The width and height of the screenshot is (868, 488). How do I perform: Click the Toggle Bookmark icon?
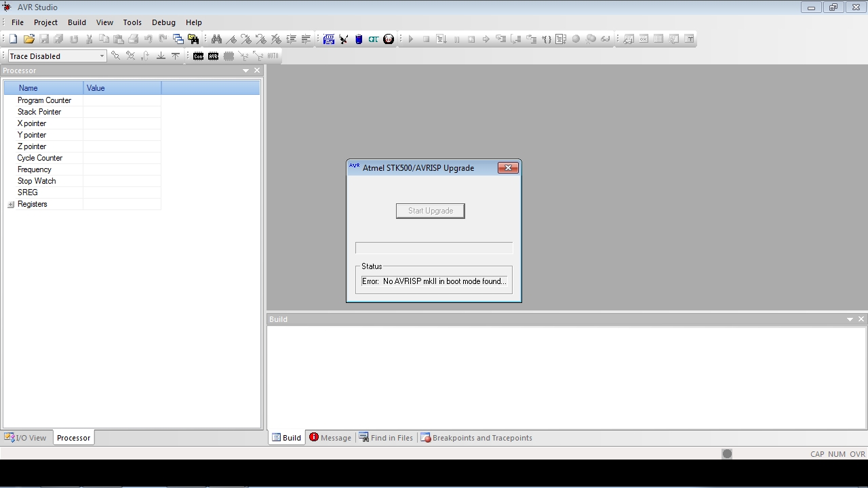(231, 39)
